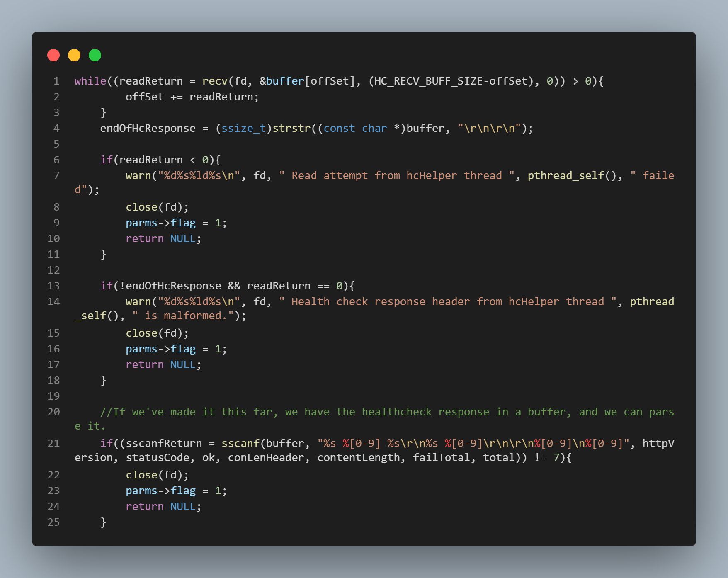Click the red close dot
Viewport: 728px width, 578px height.
(53, 55)
